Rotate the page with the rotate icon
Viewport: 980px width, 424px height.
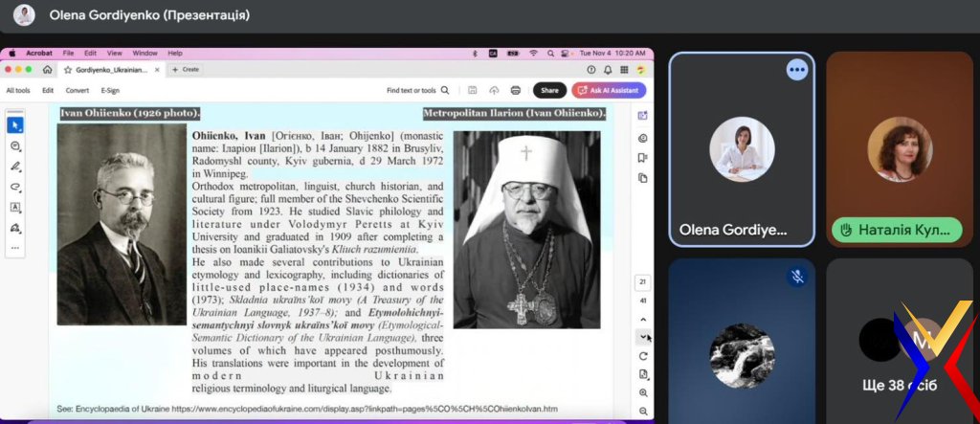tap(643, 356)
